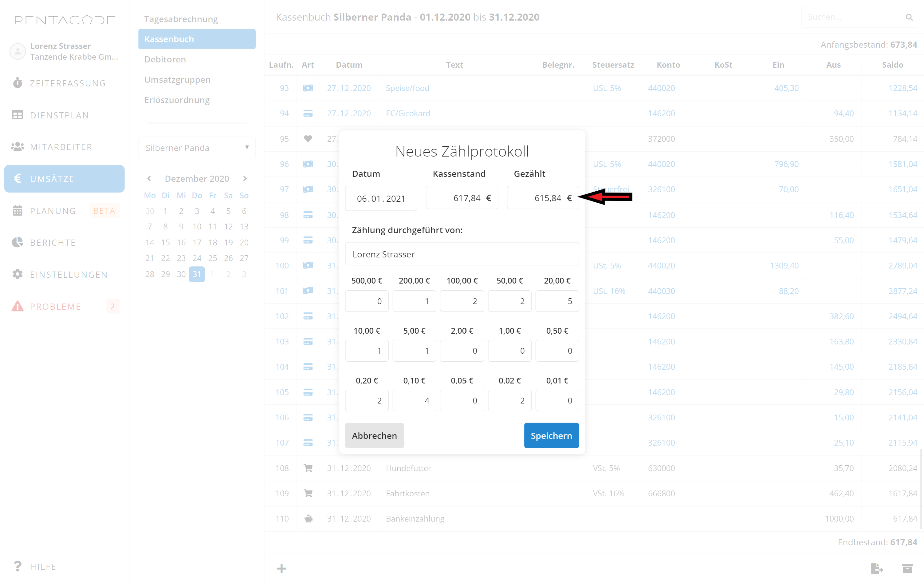Image resolution: width=924 pixels, height=584 pixels.
Task: Open Dienstplan via its table icon
Action: (18, 115)
